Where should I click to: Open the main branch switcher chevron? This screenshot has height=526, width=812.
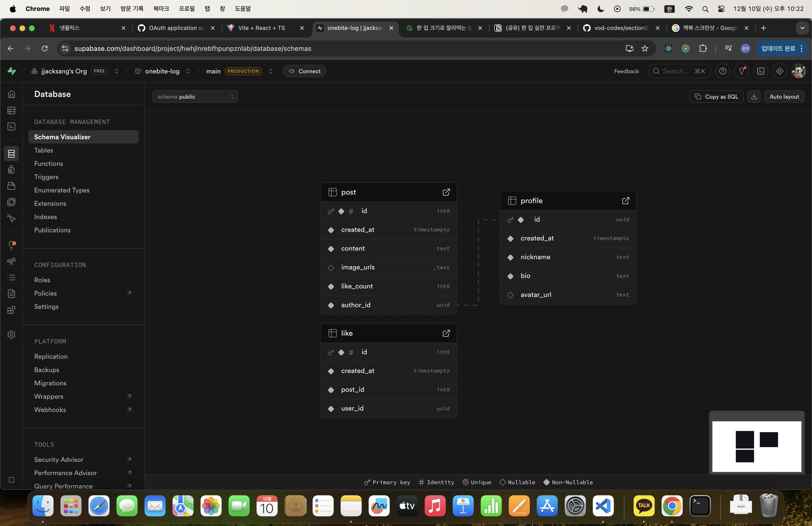271,71
